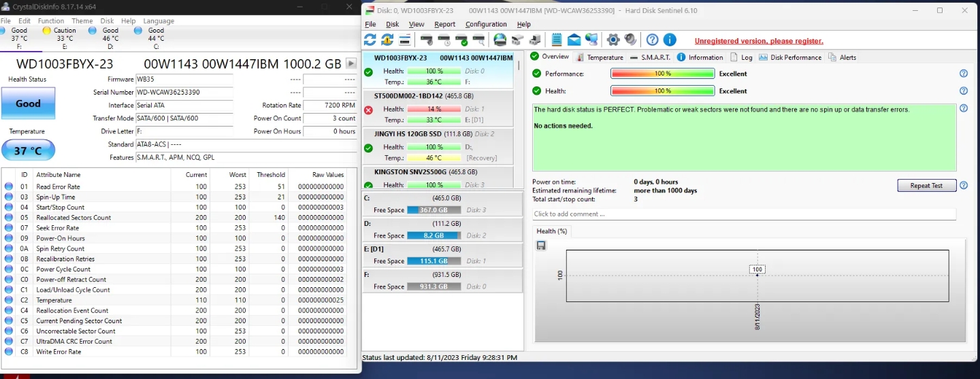Click the D: free space 8.2 GB bar

(x=434, y=235)
